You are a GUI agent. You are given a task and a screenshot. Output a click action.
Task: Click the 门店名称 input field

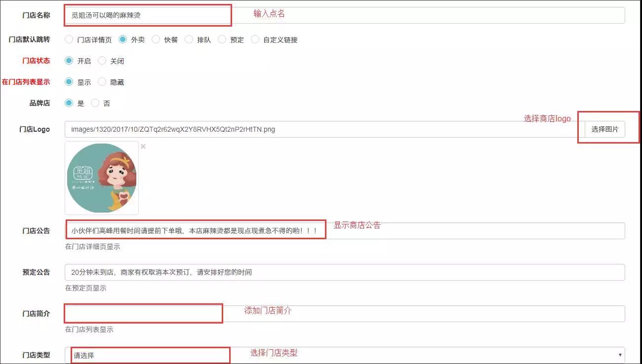click(345, 15)
